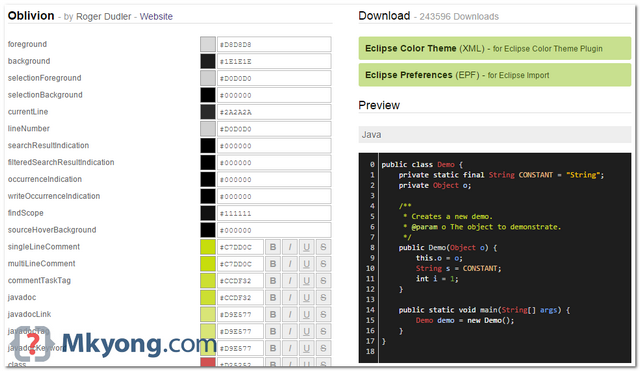
Task: Toggle italic for singleLineComment
Action: click(290, 247)
